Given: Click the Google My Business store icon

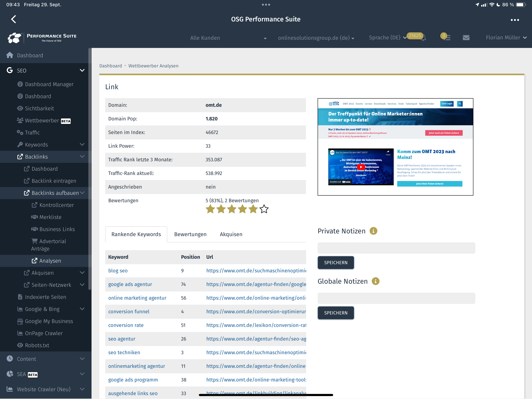Looking at the screenshot, I should pos(20,321).
